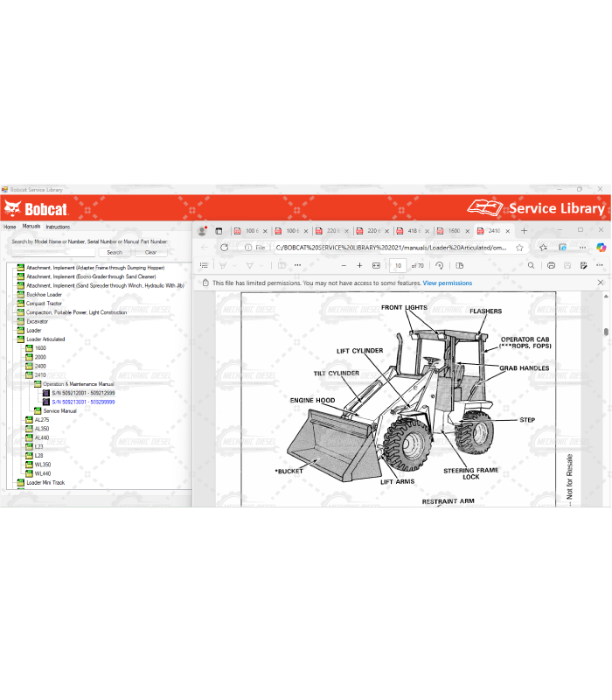Image resolution: width=612 pixels, height=700 pixels.
Task: Expand the Excavator tree node
Action: click(20, 321)
